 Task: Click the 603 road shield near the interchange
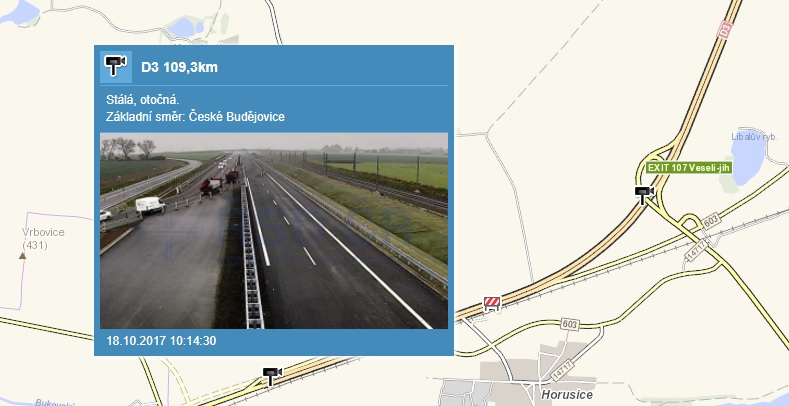[711, 221]
